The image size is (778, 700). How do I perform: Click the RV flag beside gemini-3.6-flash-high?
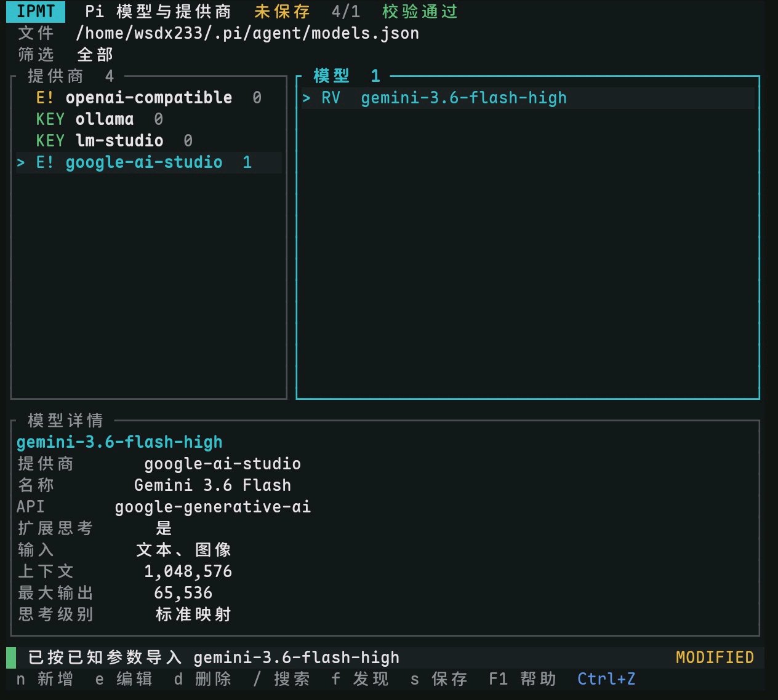pos(331,98)
